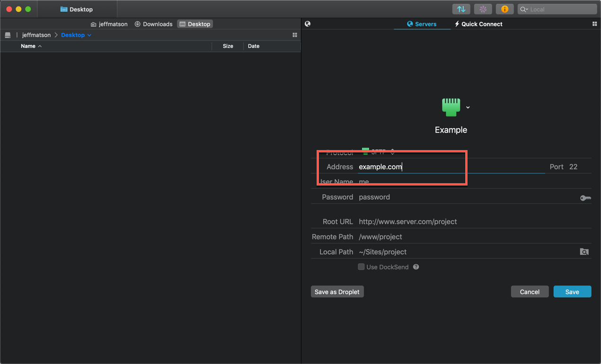Image resolution: width=601 pixels, height=364 pixels.
Task: Change the server icon via its chevron
Action: tap(468, 107)
